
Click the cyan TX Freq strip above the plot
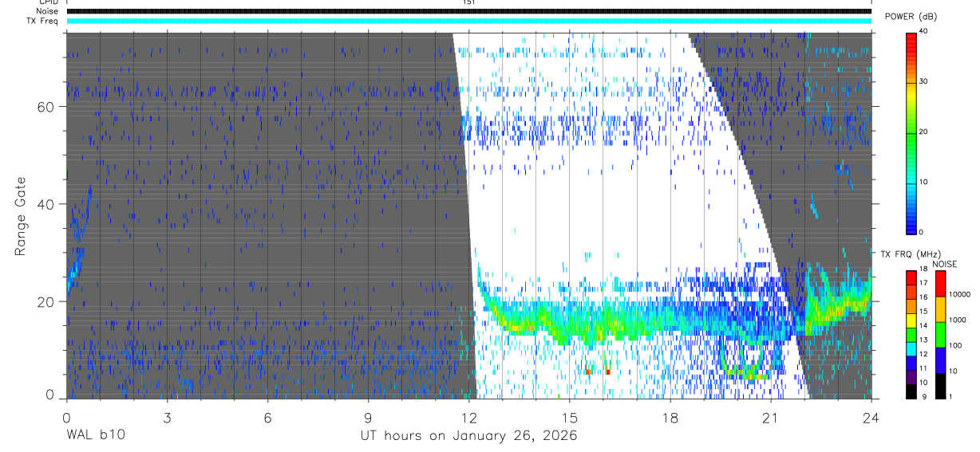click(x=468, y=21)
